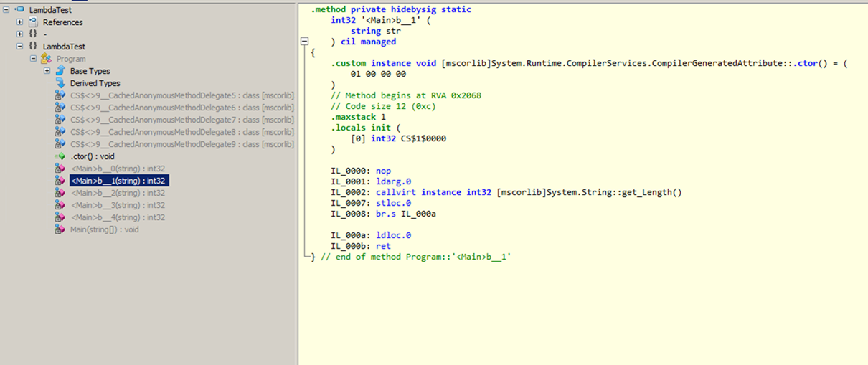Viewport: 868px width, 365px height.
Task: Click the Derived Types arrow icon
Action: 60,83
